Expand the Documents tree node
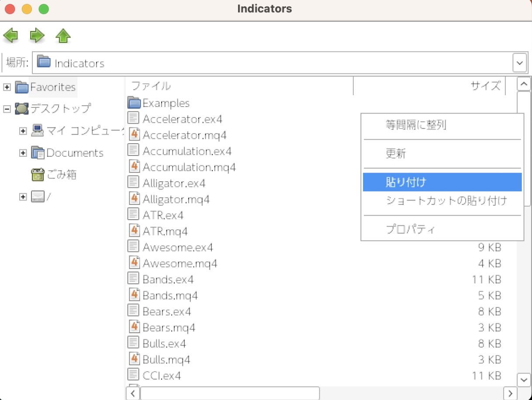Screen dimensions: 532x400 point(23,153)
